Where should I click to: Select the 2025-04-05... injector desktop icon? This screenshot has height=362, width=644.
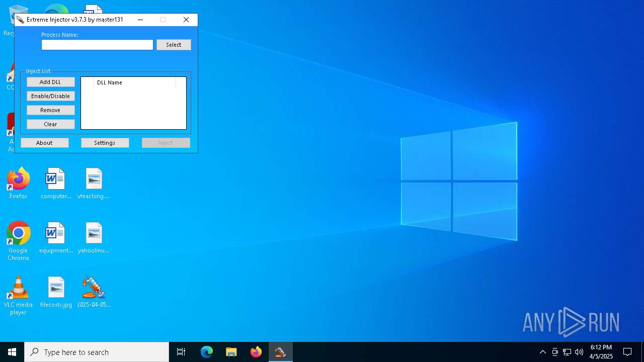[94, 292]
